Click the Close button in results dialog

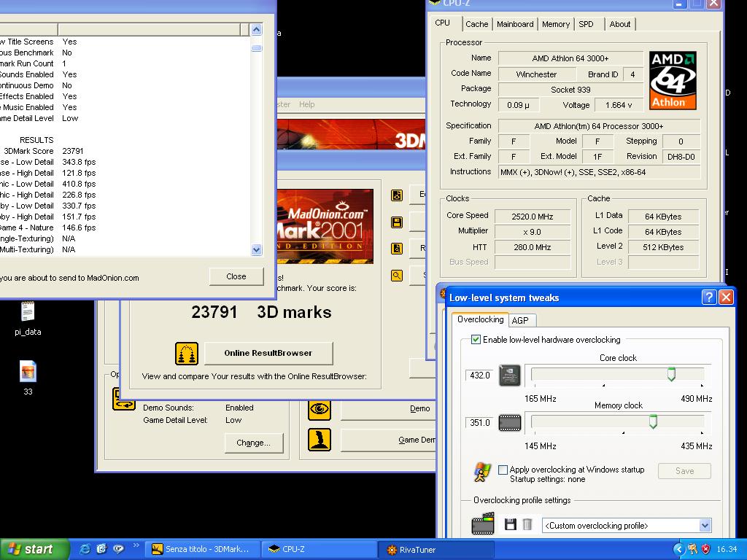point(236,276)
